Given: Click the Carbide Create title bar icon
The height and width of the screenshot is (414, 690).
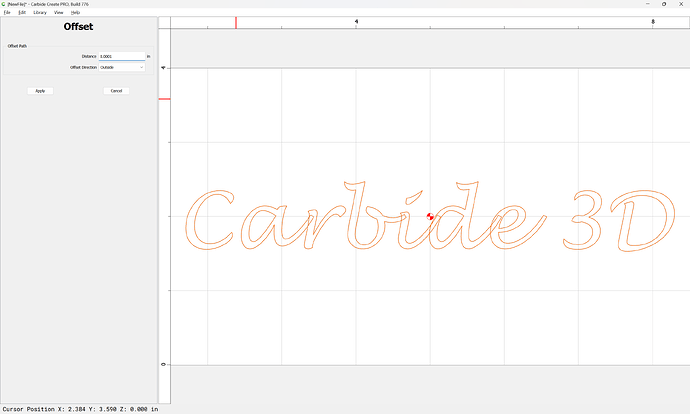Looking at the screenshot, I should coord(4,4).
